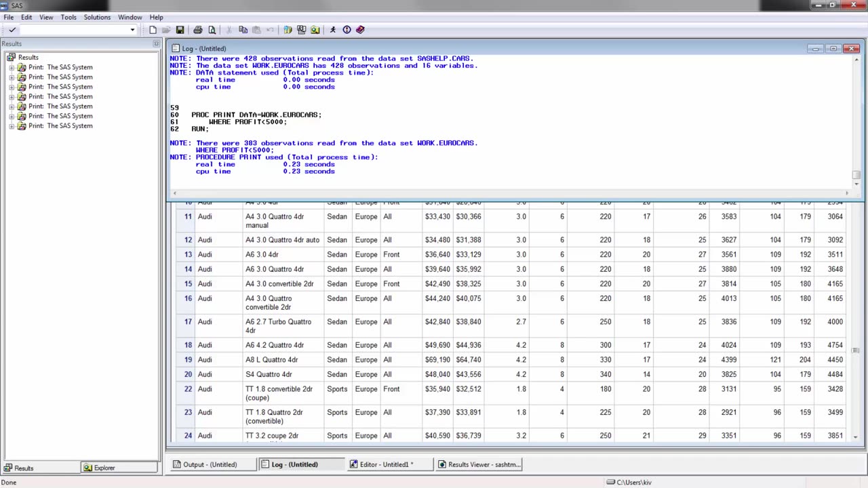Click the price cell '$69,190'

pos(437,360)
